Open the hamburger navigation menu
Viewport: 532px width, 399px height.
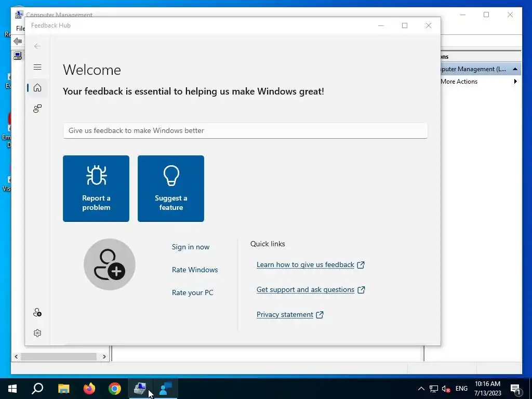coord(37,67)
